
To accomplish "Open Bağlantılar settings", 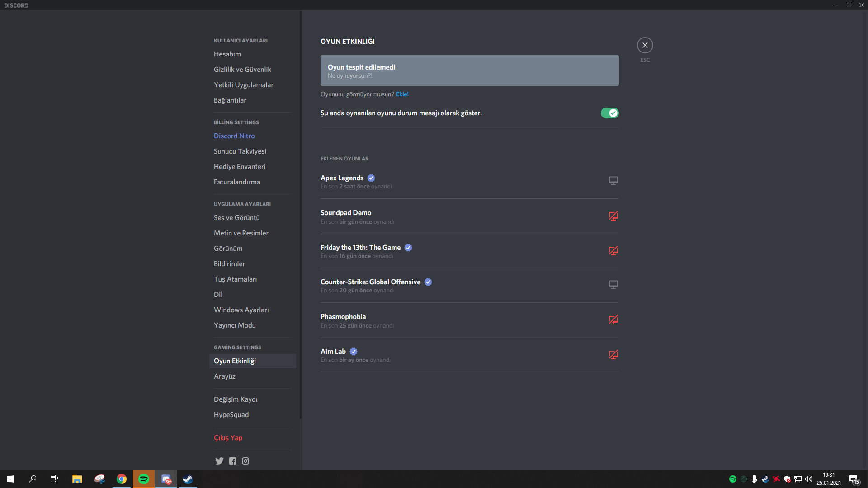I will 253,100.
